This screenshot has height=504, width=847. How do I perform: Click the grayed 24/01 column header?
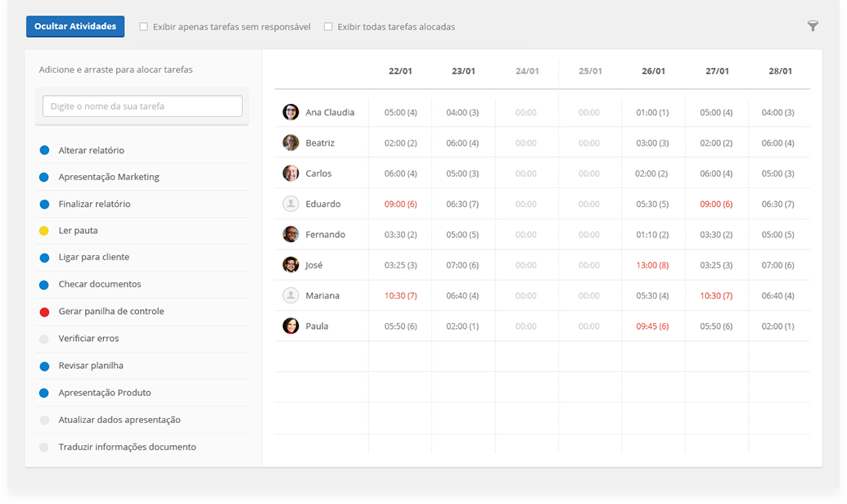pyautogui.click(x=527, y=70)
